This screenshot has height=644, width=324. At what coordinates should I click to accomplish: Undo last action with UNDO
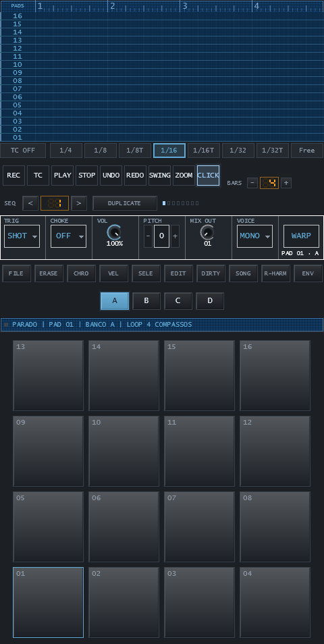click(x=111, y=176)
